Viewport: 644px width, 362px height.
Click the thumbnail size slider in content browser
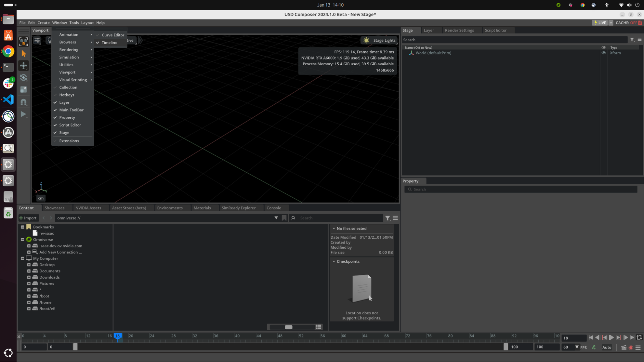(x=288, y=327)
